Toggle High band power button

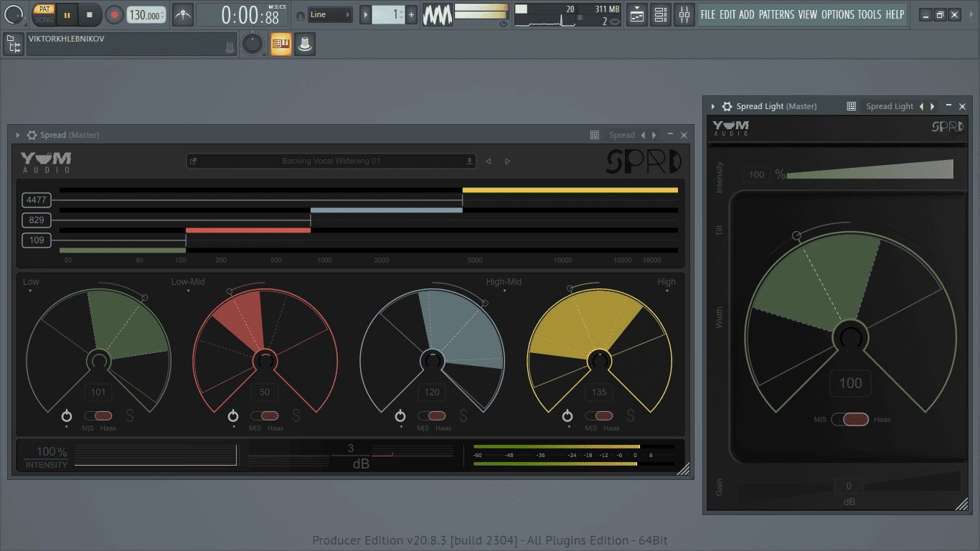pos(567,416)
